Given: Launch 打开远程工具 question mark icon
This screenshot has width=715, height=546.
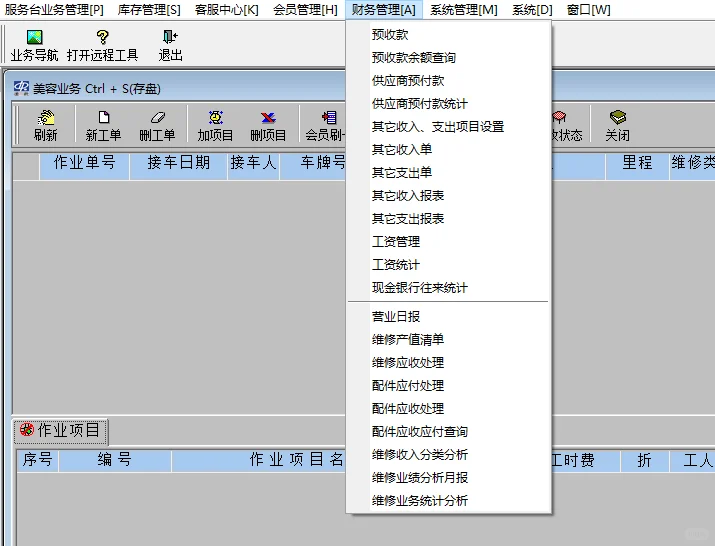Looking at the screenshot, I should tap(103, 37).
